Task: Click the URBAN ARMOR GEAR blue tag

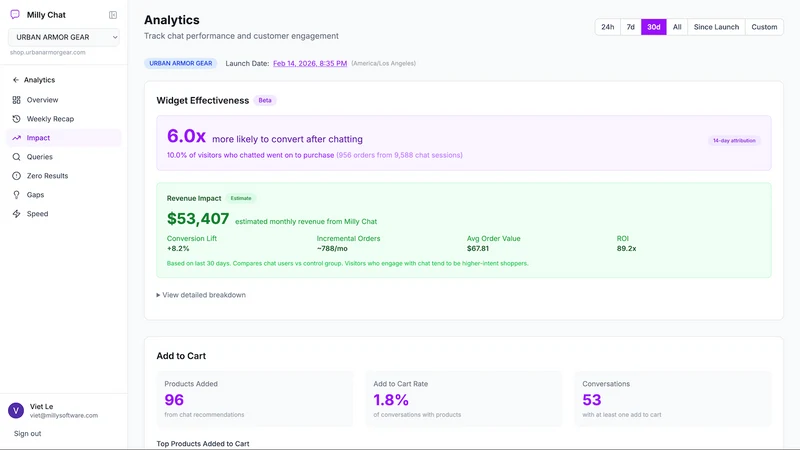Action: 181,63
